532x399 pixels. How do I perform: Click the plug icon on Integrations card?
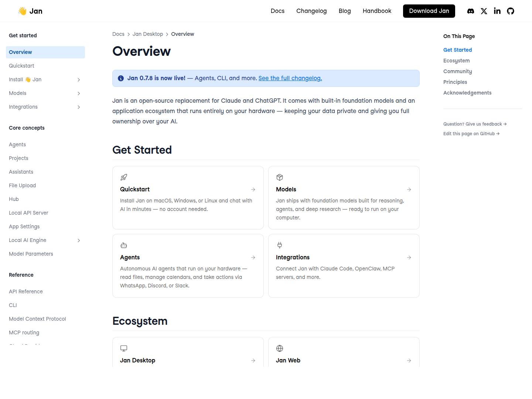(280, 245)
